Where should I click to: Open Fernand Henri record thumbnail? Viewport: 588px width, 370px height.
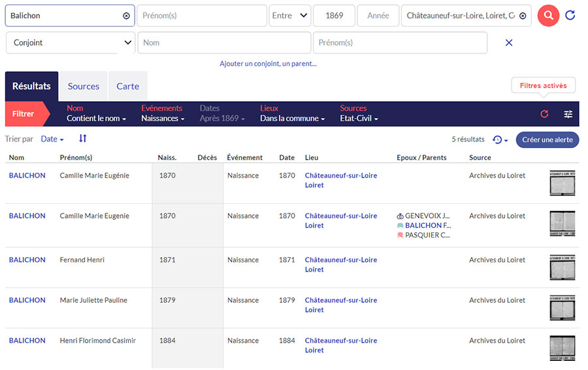(x=562, y=266)
